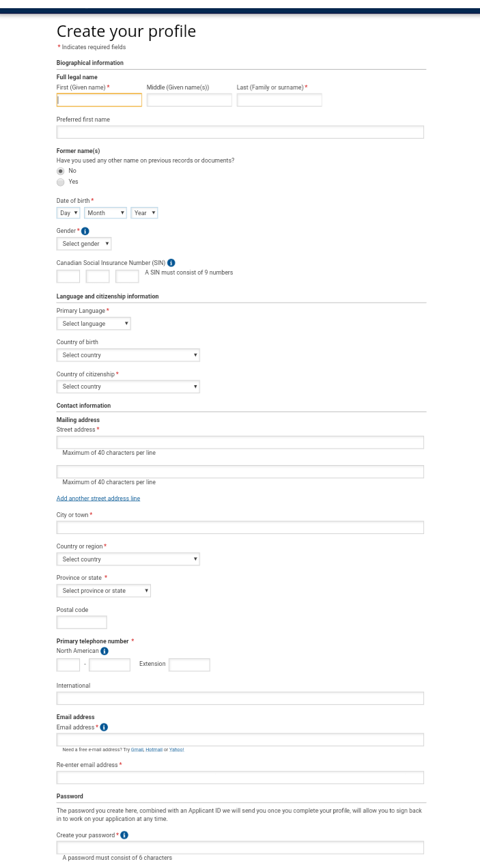
Task: Expand the Select gender dropdown
Action: tap(84, 244)
